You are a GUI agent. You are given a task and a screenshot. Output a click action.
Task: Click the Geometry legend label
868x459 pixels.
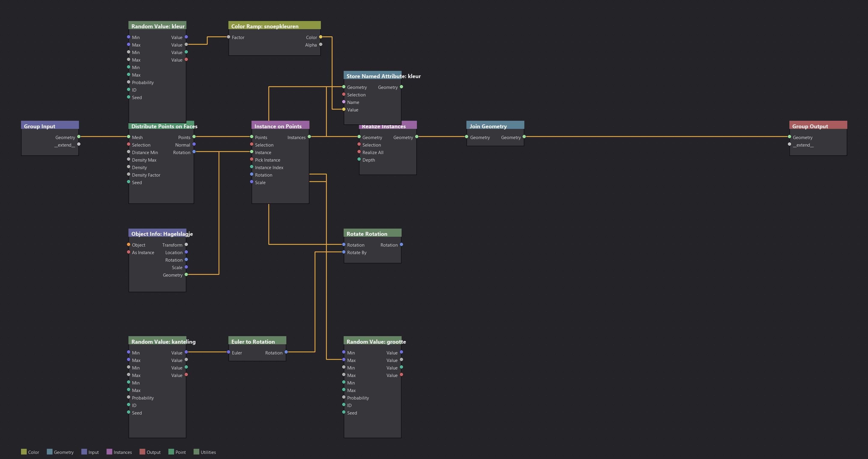tap(64, 452)
